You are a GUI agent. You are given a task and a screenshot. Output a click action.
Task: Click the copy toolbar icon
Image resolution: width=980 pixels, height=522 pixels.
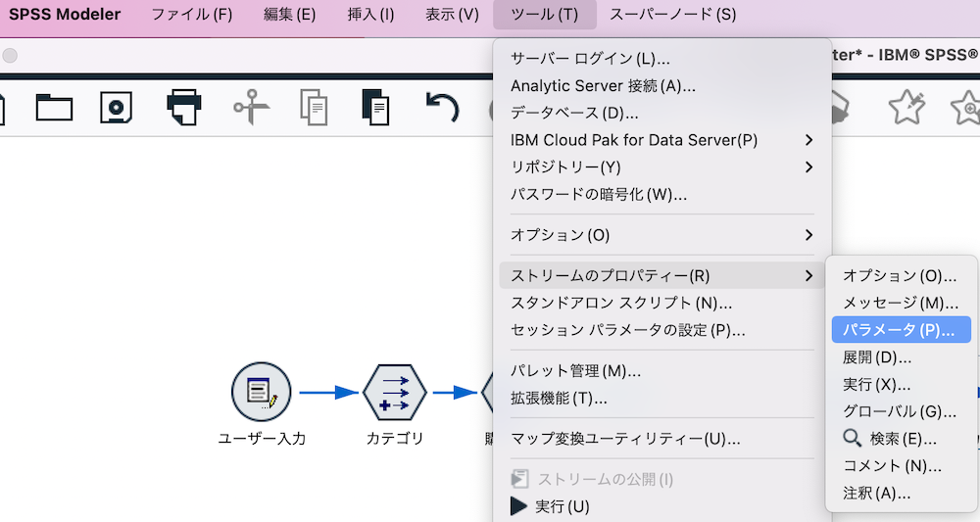click(314, 108)
